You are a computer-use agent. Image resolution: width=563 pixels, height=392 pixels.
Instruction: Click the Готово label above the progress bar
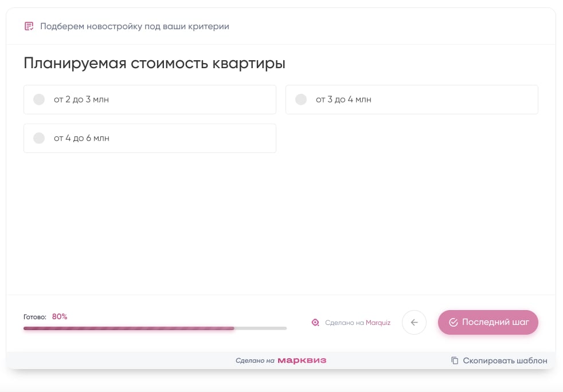(x=35, y=317)
